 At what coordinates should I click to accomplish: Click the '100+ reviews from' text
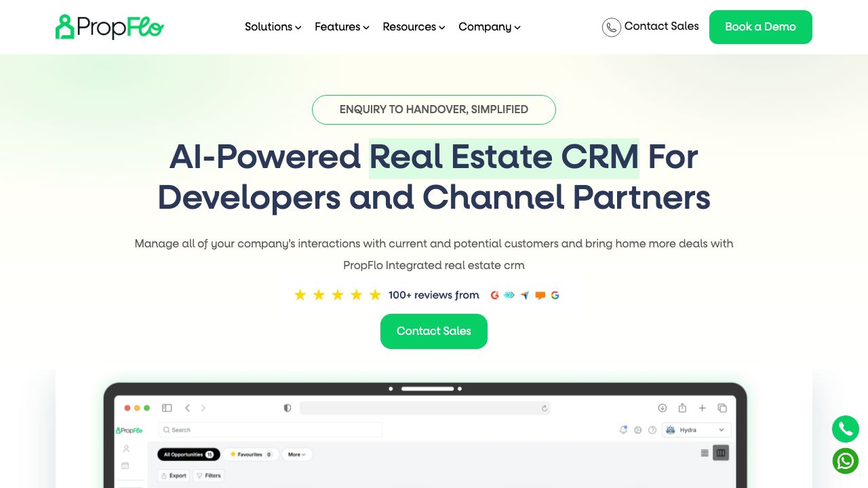click(434, 295)
